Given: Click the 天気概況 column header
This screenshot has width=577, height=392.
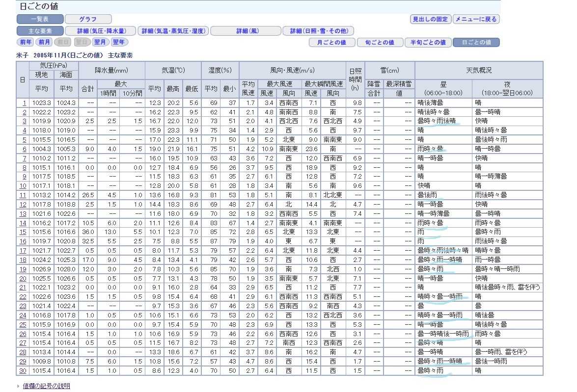Looking at the screenshot, I should coord(479,70).
